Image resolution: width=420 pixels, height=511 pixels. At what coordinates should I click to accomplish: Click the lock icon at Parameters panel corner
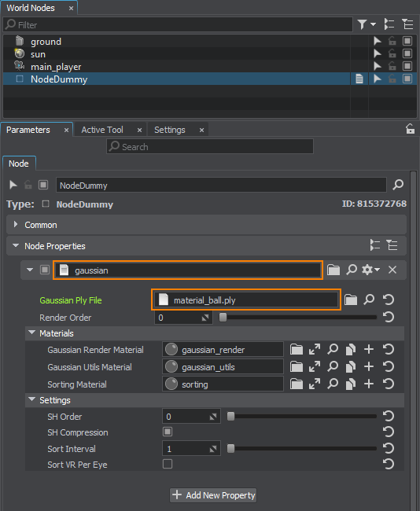(410, 129)
